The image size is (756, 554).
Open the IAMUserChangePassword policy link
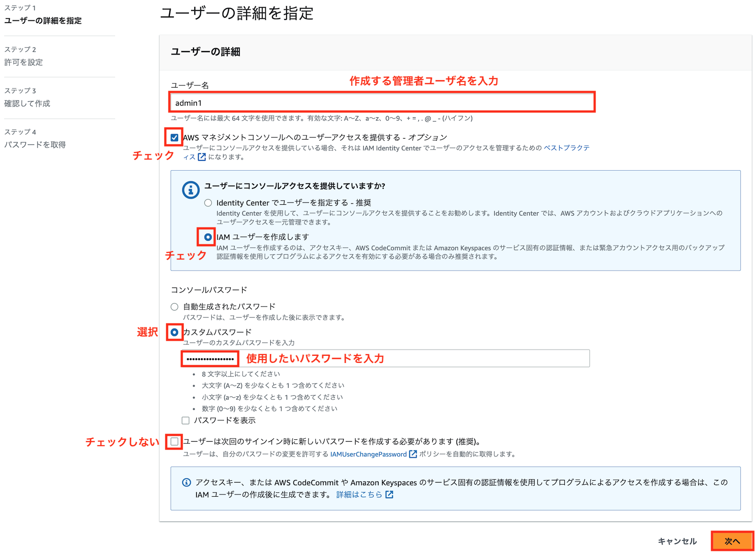[368, 454]
